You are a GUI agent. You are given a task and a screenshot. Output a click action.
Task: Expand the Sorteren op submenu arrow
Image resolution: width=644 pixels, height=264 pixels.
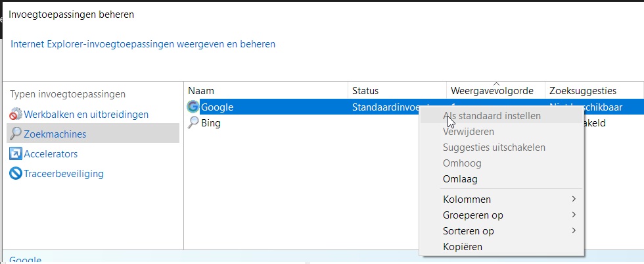click(x=574, y=231)
